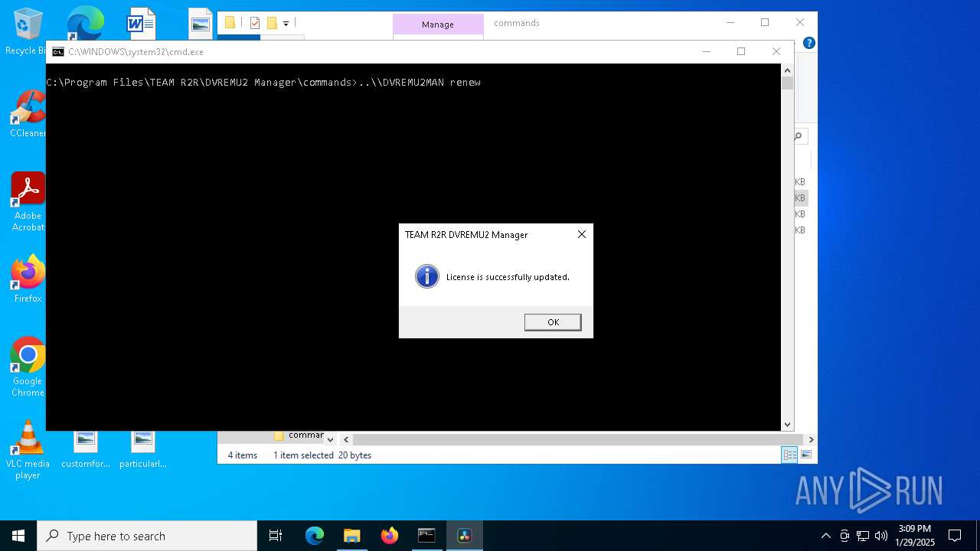Click the Properties quick access icon in Explorer

(x=255, y=23)
